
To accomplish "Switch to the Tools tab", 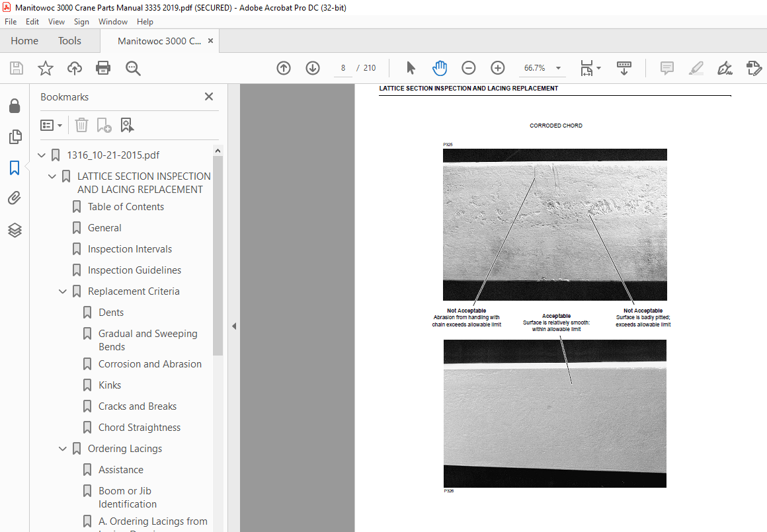I will pyautogui.click(x=69, y=41).
